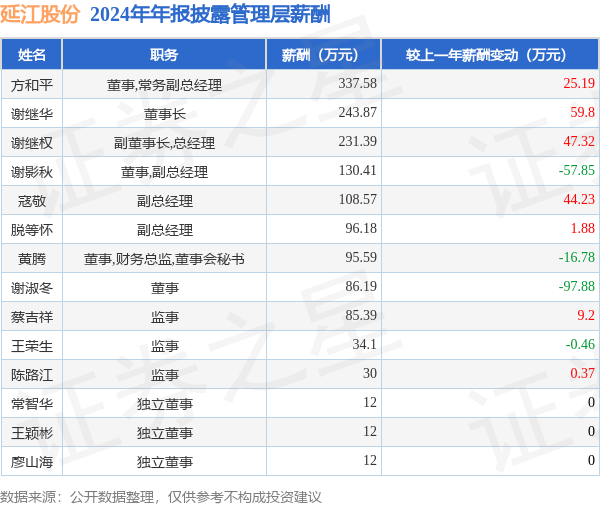600x506 pixels.
Task: Click change value 25.19
Action: point(579,83)
